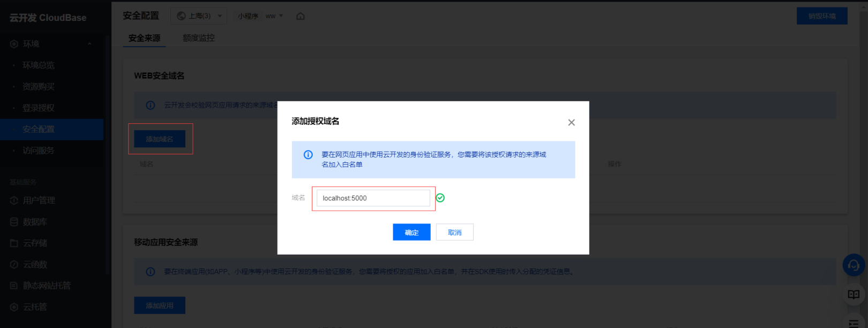
Task: Focus the 域名 input field with localhost:5000
Action: click(x=373, y=198)
